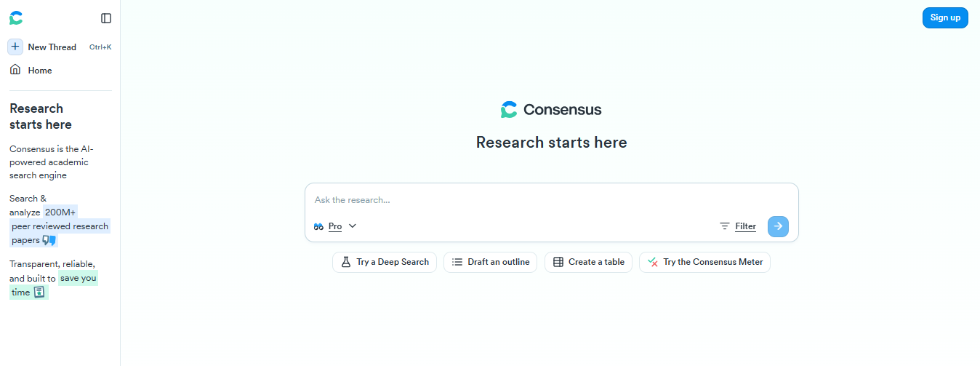Click the table grid icon
Image resolution: width=980 pixels, height=366 pixels.
pos(558,262)
